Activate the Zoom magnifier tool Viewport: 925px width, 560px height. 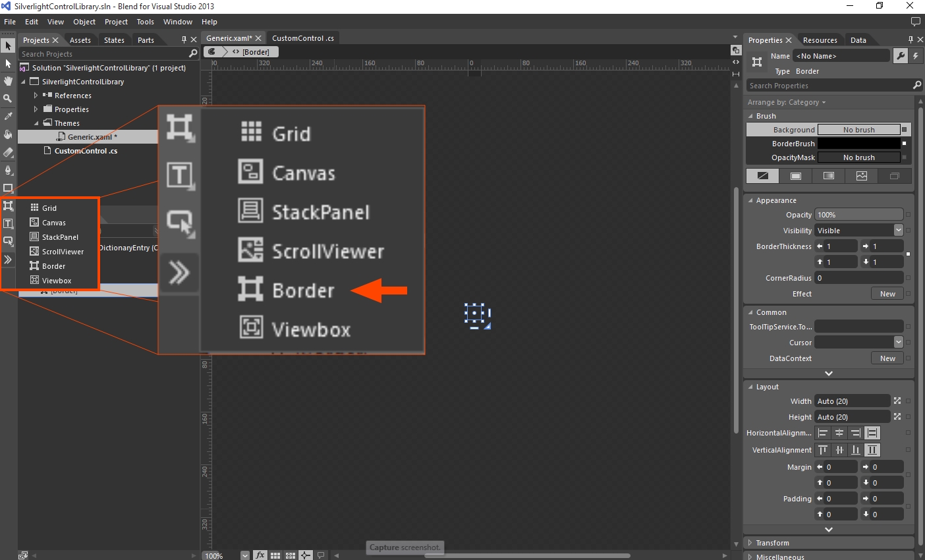coord(8,98)
